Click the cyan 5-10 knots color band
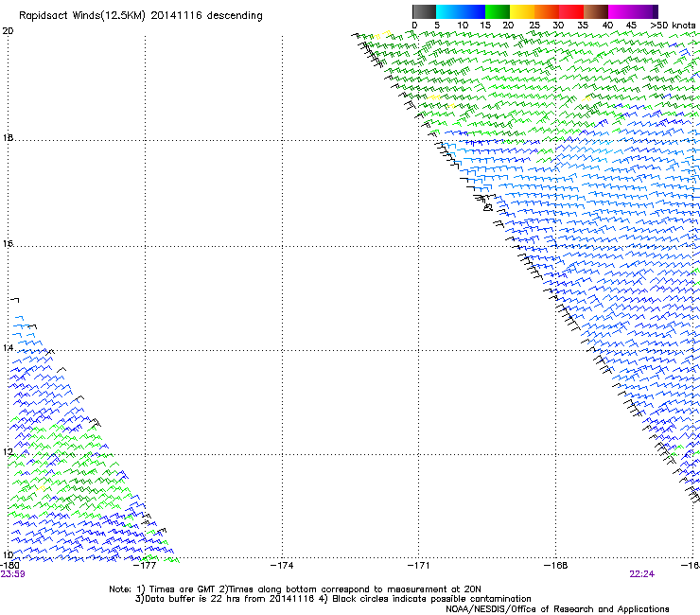 coord(448,11)
